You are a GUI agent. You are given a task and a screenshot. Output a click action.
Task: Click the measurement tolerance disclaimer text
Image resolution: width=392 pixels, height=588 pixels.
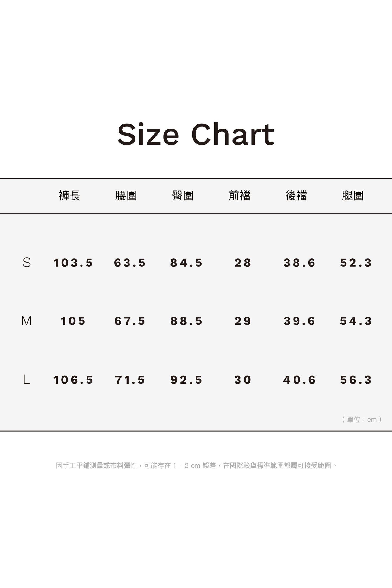click(196, 466)
